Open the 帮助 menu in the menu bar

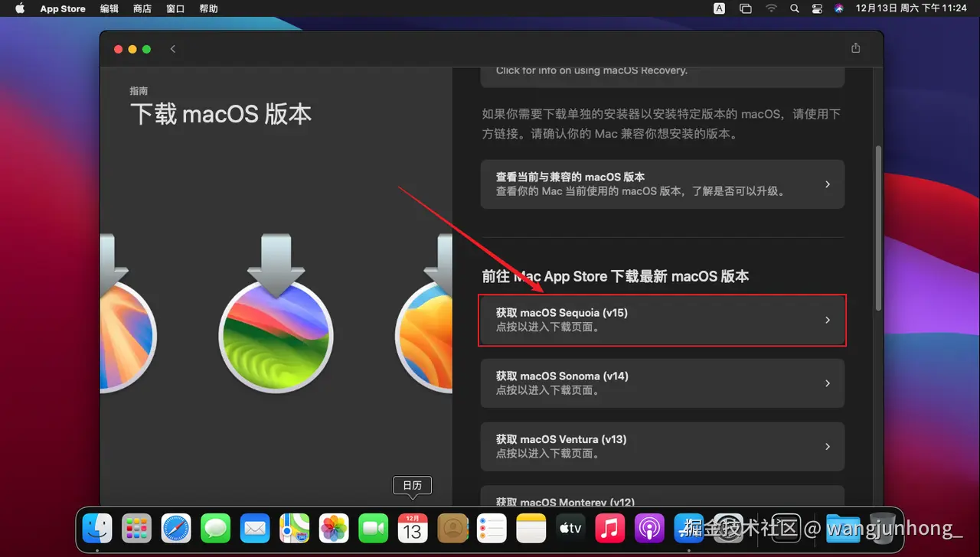(208, 8)
